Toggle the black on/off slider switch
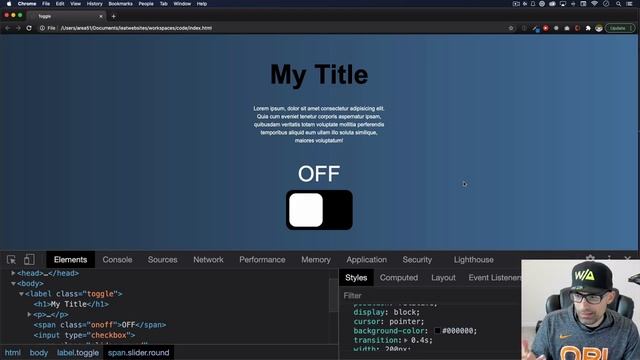The width and height of the screenshot is (640, 360). (319, 210)
